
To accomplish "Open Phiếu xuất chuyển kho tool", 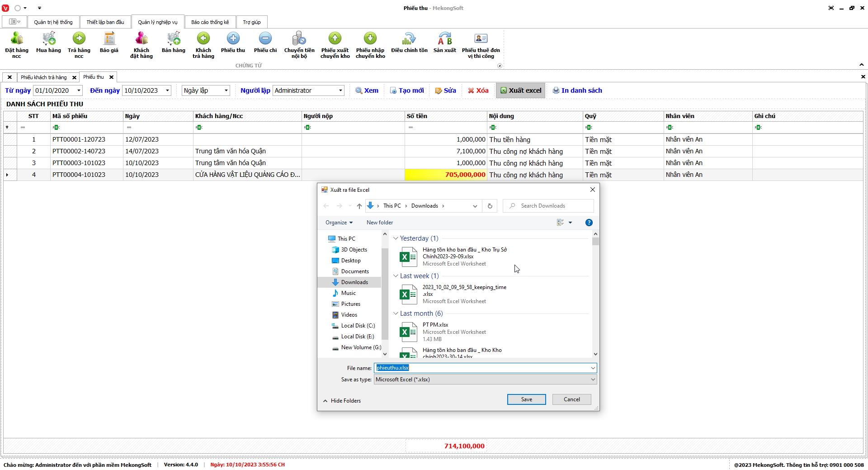I will [335, 45].
